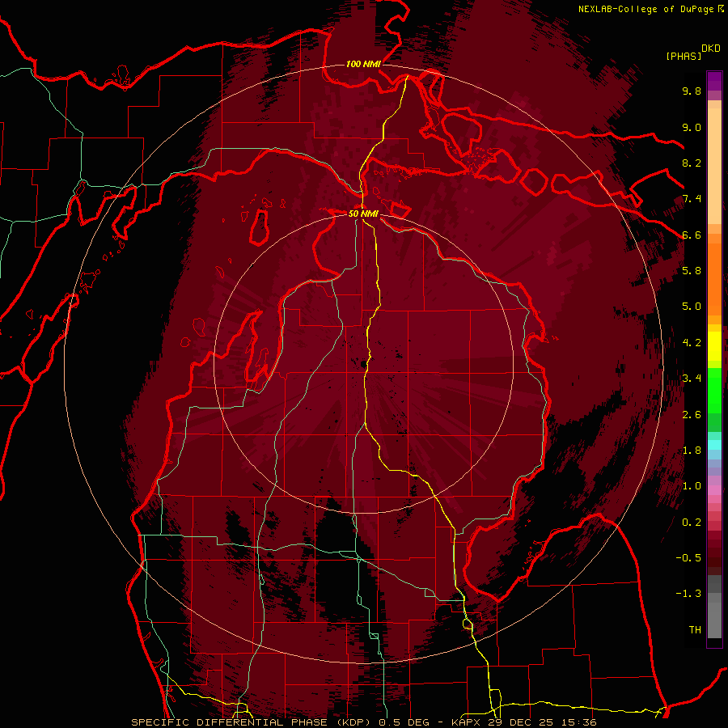Click the 8.2 legend value
728x728 pixels.
tap(692, 163)
